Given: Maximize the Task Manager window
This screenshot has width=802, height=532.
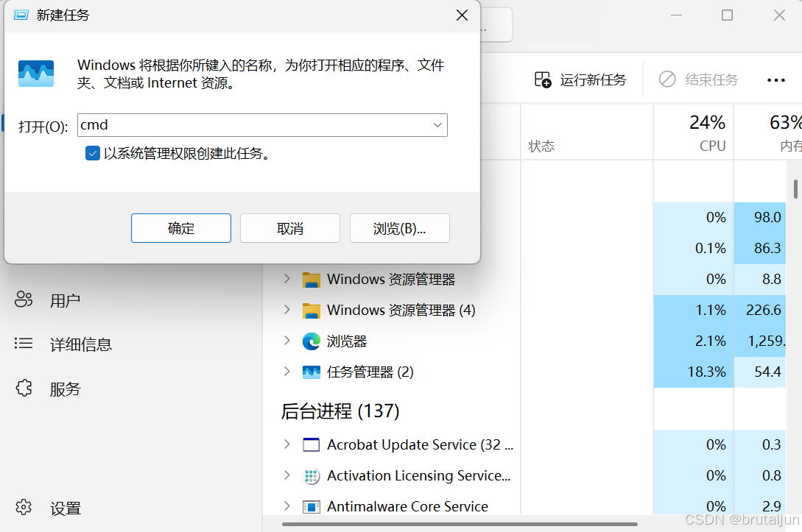Looking at the screenshot, I should click(x=727, y=15).
